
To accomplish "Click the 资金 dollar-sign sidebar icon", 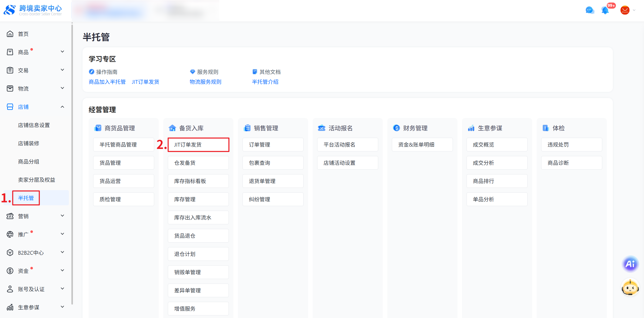I will point(10,271).
